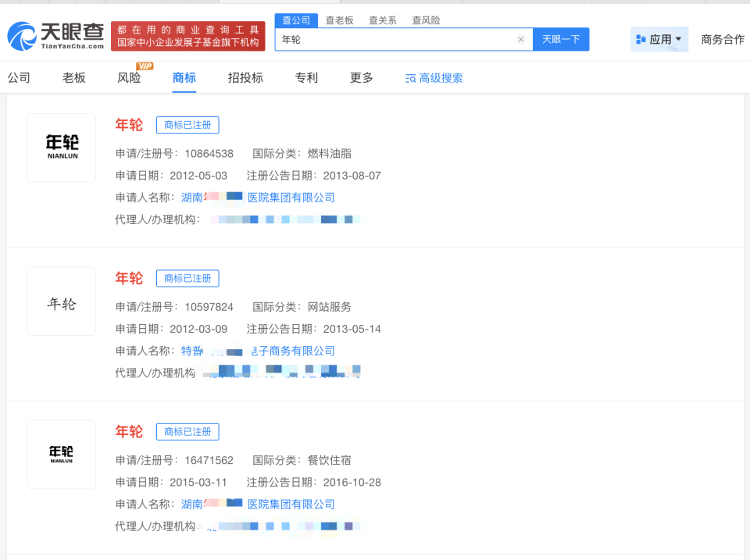Select registration number 10597824 text
The image size is (750, 560).
pyautogui.click(x=209, y=307)
